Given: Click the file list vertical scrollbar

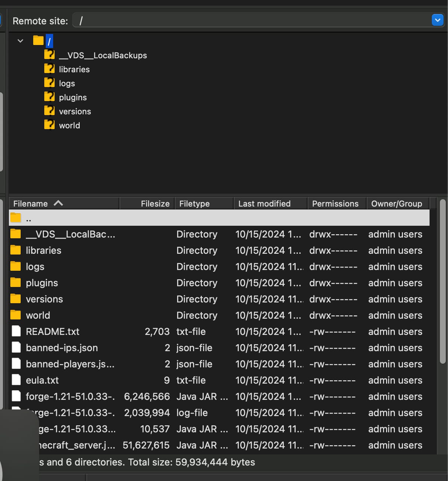Looking at the screenshot, I should pos(443,281).
